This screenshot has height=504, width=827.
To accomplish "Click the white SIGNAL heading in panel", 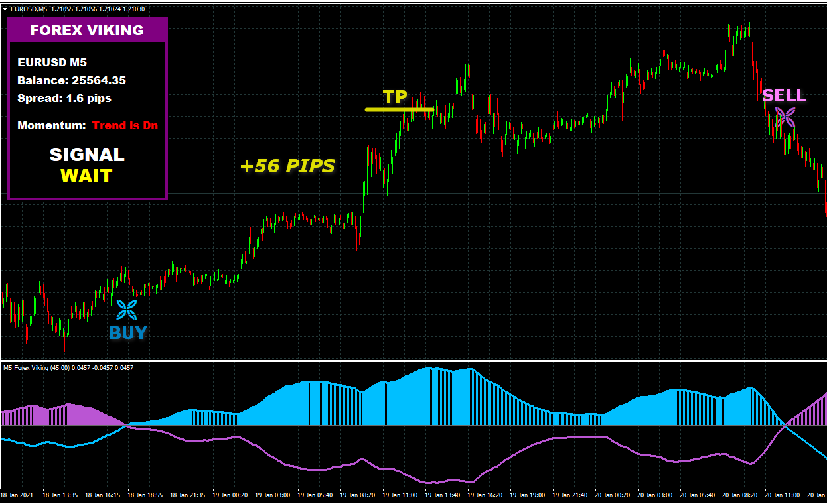I will pos(86,155).
